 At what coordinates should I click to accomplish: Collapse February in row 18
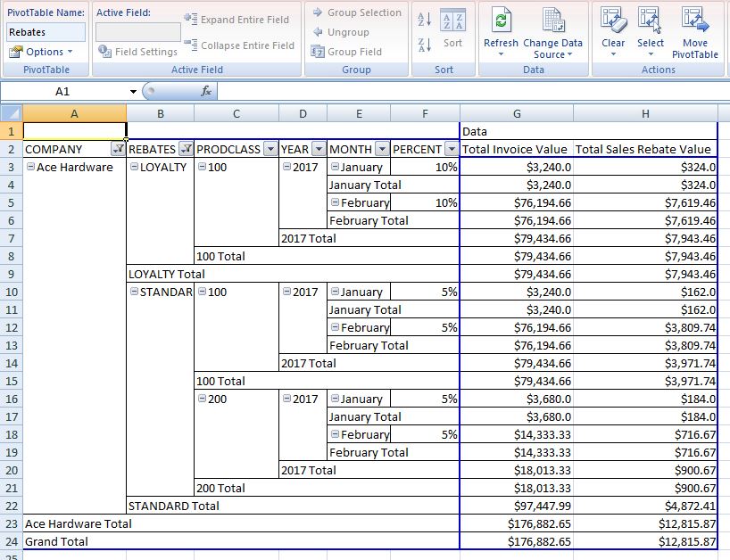pyautogui.click(x=335, y=434)
